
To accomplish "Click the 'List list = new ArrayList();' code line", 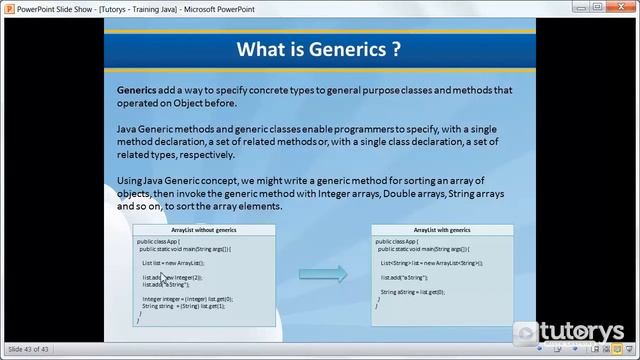I will click(x=173, y=263).
